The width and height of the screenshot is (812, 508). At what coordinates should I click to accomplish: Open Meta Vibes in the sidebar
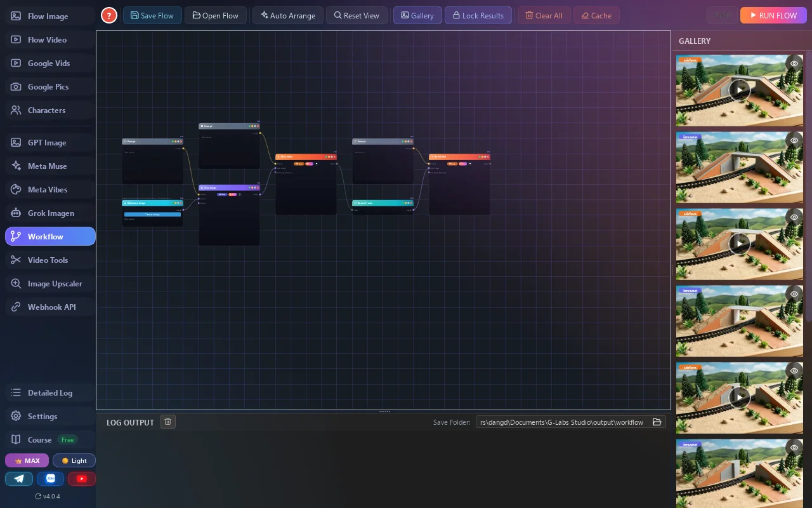tap(50, 189)
